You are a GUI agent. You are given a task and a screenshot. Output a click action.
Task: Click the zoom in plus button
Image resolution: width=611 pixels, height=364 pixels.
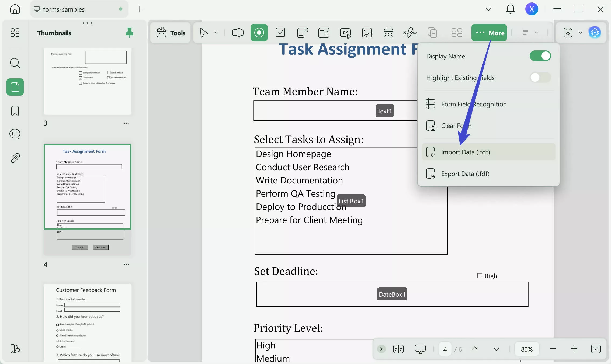coord(574,349)
